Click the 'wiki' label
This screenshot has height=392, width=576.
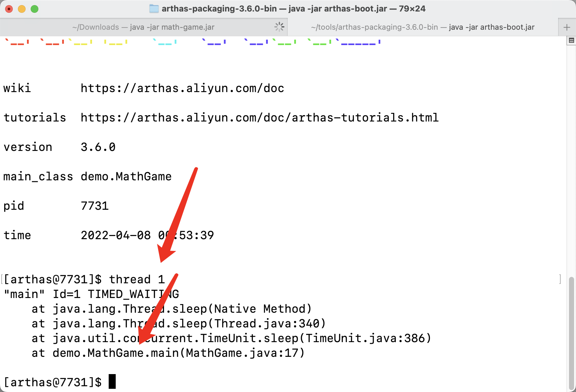click(17, 88)
